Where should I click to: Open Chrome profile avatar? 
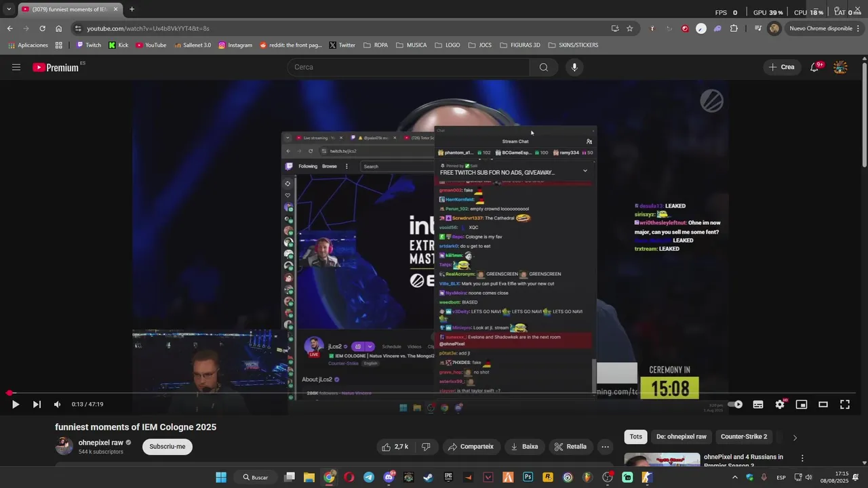point(774,28)
